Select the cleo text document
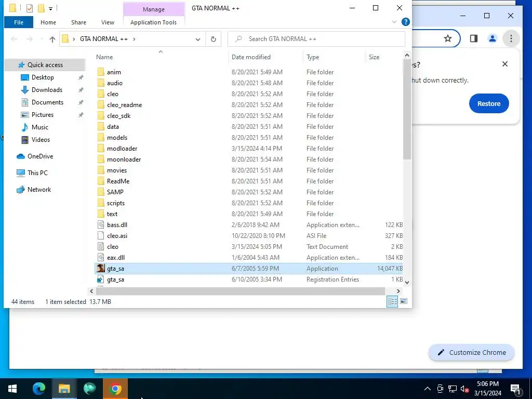This screenshot has width=532, height=399. pyautogui.click(x=249, y=247)
